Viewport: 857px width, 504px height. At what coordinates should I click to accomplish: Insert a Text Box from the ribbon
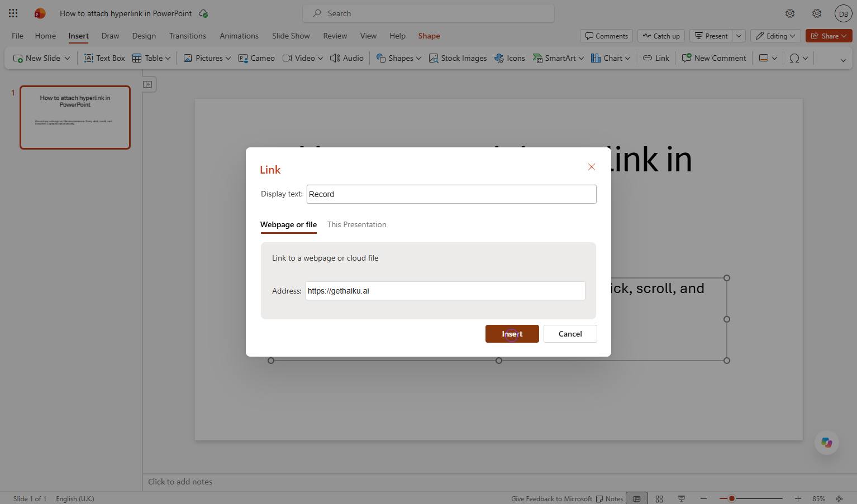click(104, 58)
